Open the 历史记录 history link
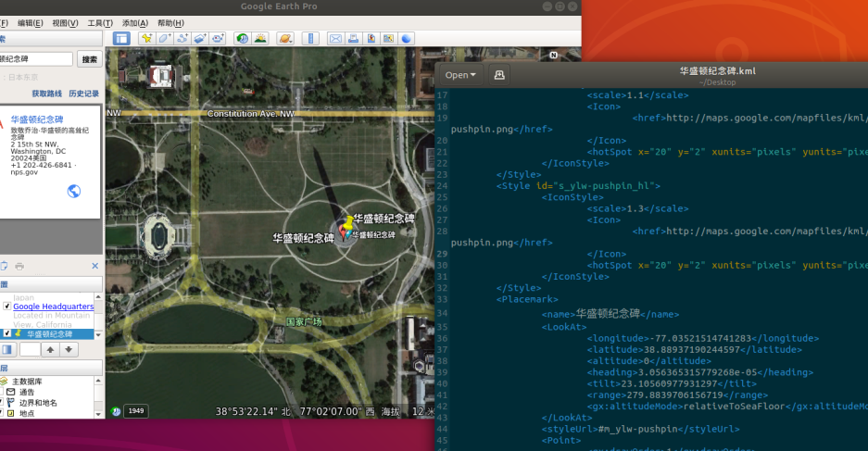 83,94
